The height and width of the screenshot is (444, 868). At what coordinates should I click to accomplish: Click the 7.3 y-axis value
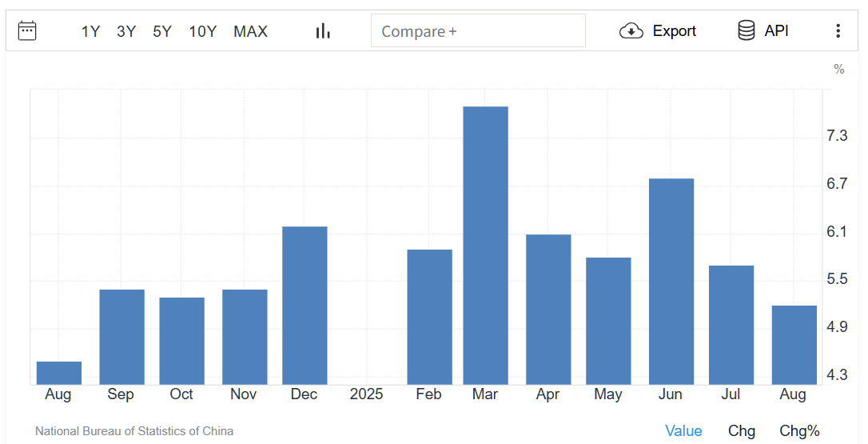click(837, 135)
